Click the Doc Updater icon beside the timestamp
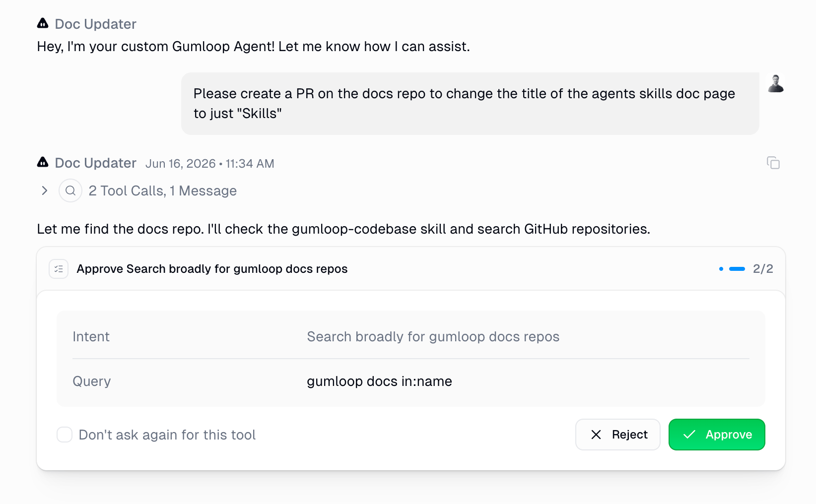816x504 pixels. click(x=43, y=162)
